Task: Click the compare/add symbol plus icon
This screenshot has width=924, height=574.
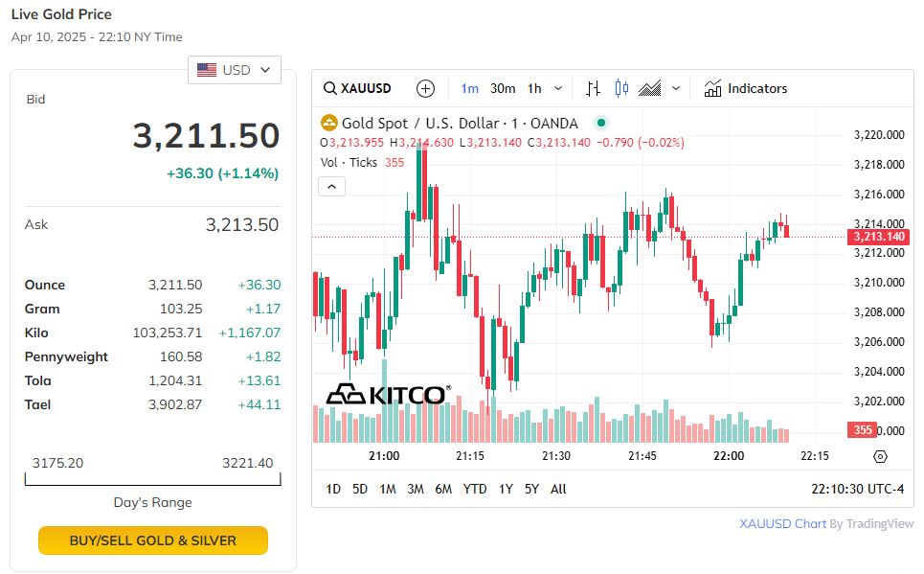Action: pos(426,89)
